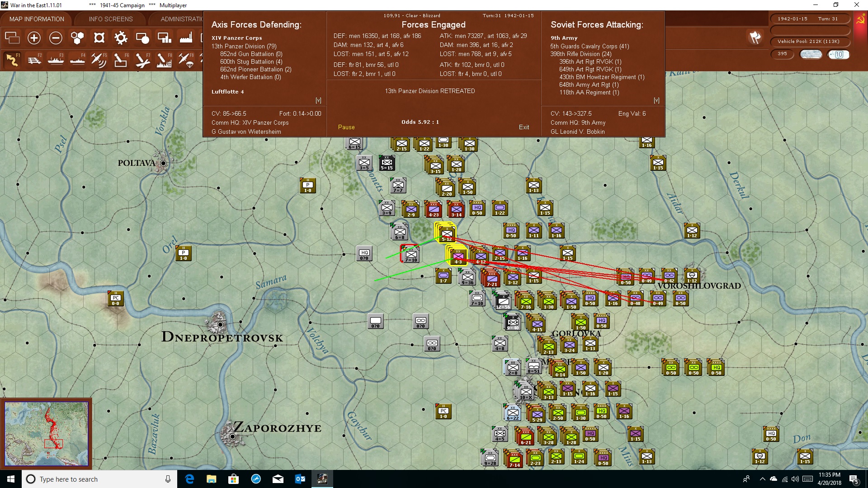Select 398th Rifle Division entry

point(580,54)
